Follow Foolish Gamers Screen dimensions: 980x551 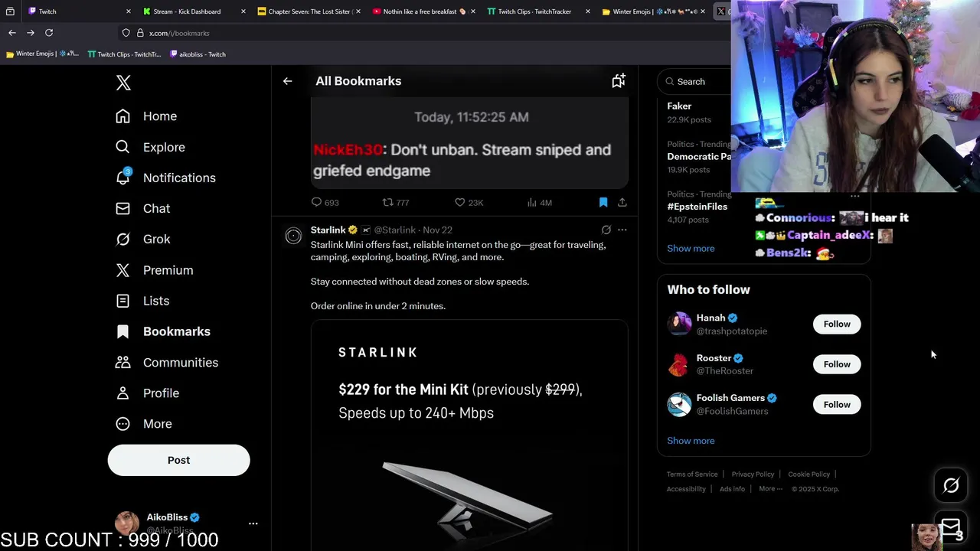tap(837, 404)
